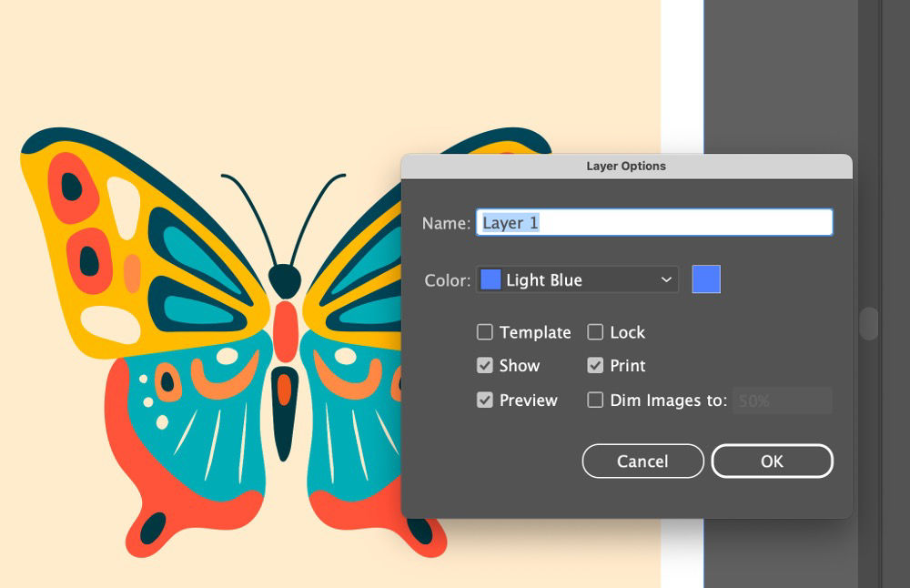Click the scrollbar handle on the right edge
Viewport: 910px width, 588px height.
pyautogui.click(x=866, y=323)
